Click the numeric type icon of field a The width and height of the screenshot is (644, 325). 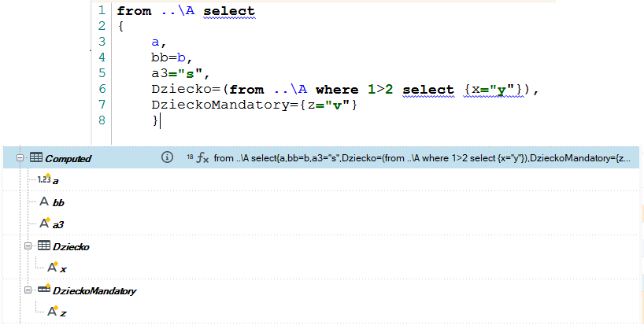(44, 179)
